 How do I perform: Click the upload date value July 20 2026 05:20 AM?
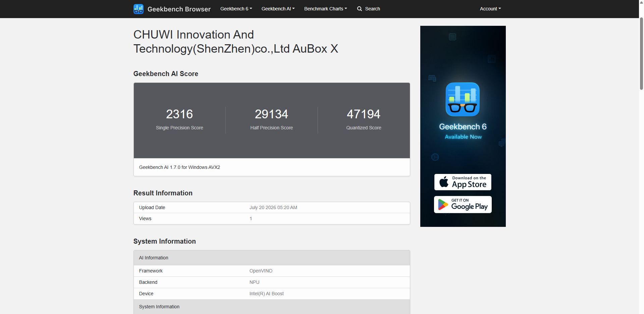pyautogui.click(x=273, y=207)
